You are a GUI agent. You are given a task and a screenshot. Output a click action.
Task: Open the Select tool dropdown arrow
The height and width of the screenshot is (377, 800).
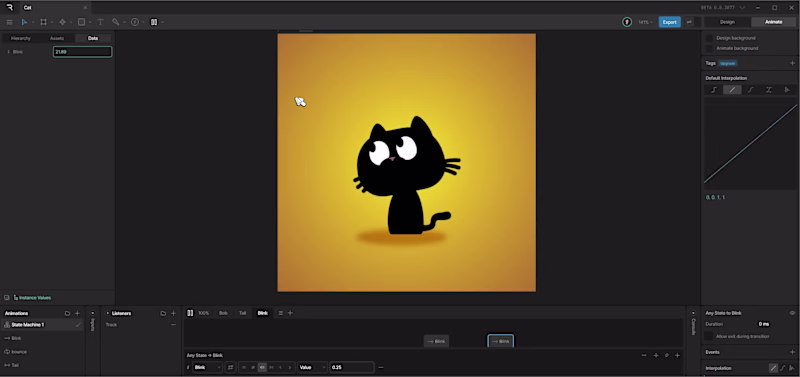click(x=33, y=22)
